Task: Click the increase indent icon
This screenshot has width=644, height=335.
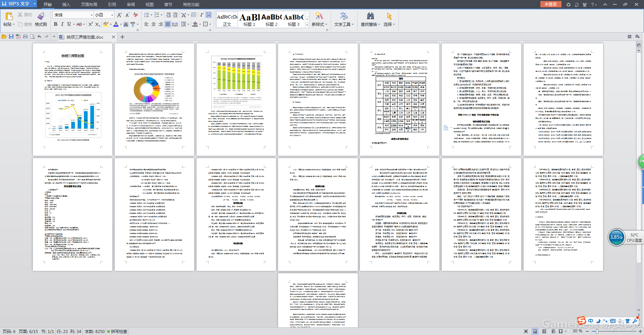Action: coord(175,15)
